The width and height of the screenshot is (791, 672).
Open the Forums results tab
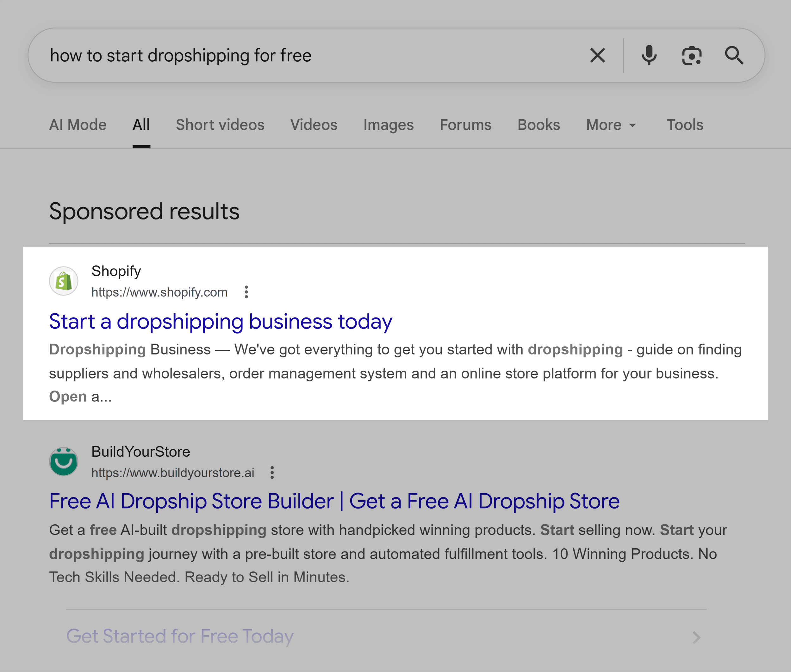point(465,125)
